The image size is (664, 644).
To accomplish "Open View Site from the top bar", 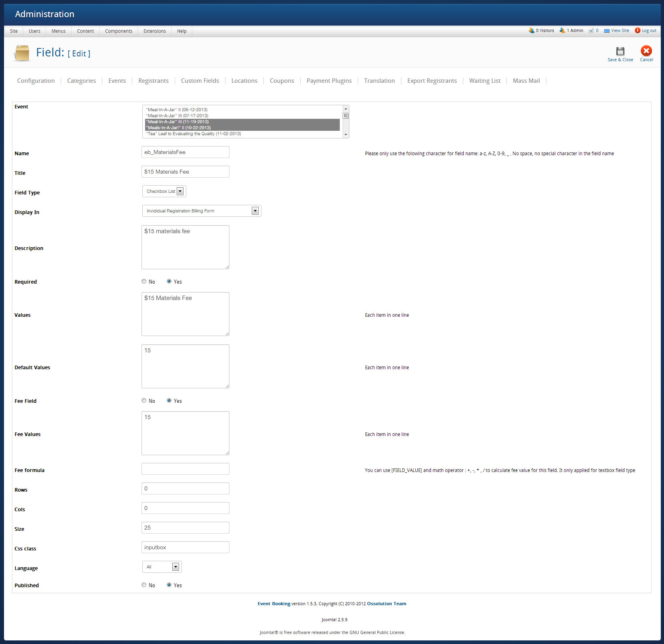I will click(616, 31).
